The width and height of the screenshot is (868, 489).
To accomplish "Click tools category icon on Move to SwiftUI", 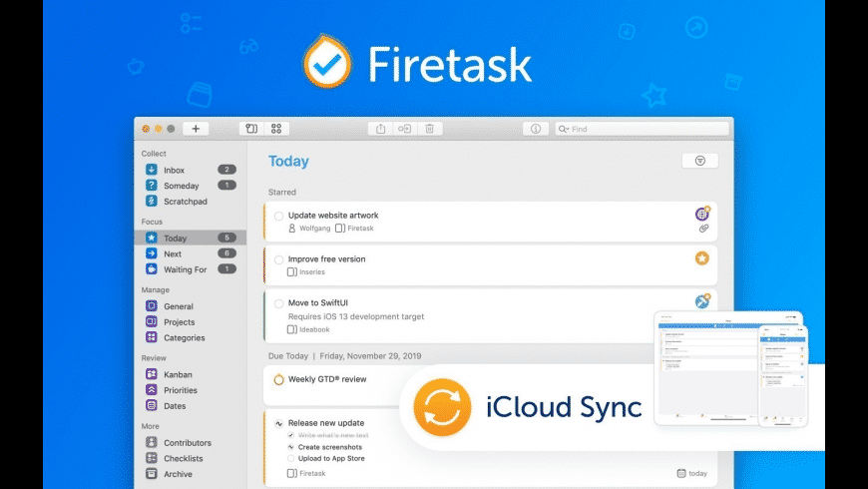I will point(702,301).
